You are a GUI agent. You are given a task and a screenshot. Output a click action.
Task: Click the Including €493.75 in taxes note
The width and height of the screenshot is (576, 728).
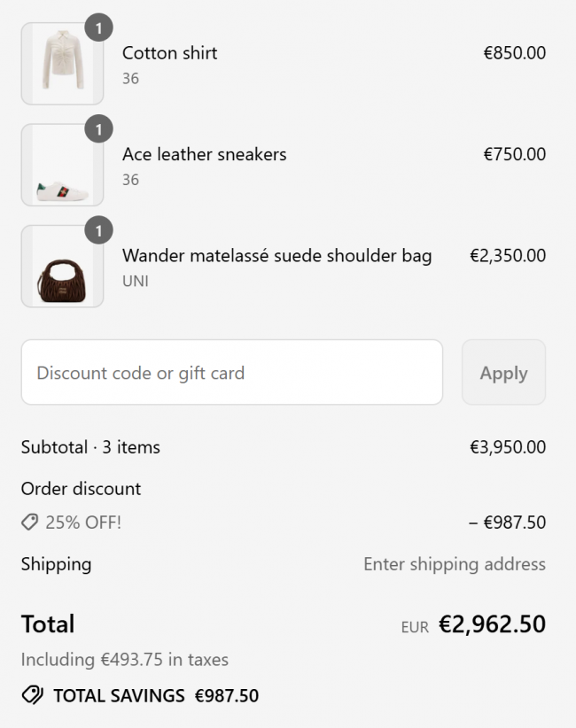click(124, 660)
